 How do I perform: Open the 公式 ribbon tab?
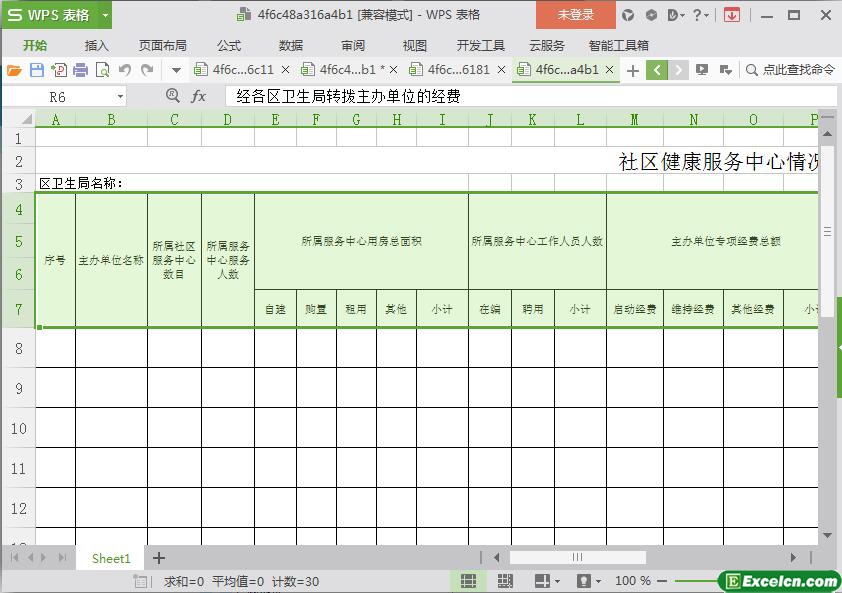(229, 45)
